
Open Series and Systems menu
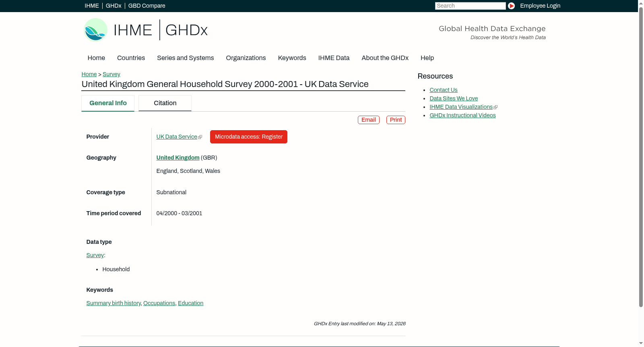point(186,58)
